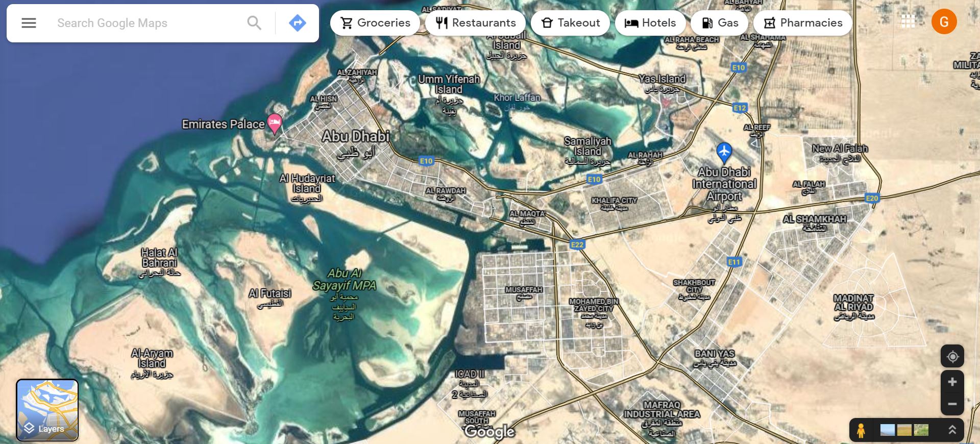Open the green vegetation photo thumbnail
Screen dimensions: 980x444
[921, 430]
